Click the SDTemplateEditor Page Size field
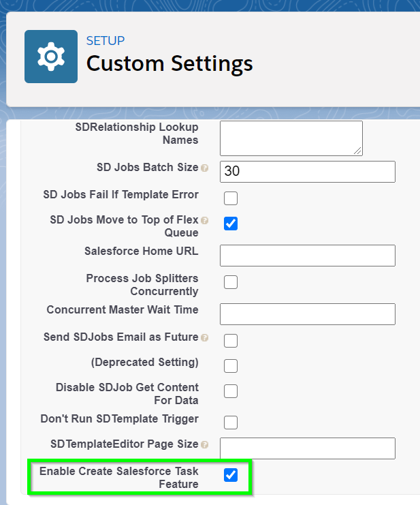Screen dimensions: 420x505 (x=308, y=448)
